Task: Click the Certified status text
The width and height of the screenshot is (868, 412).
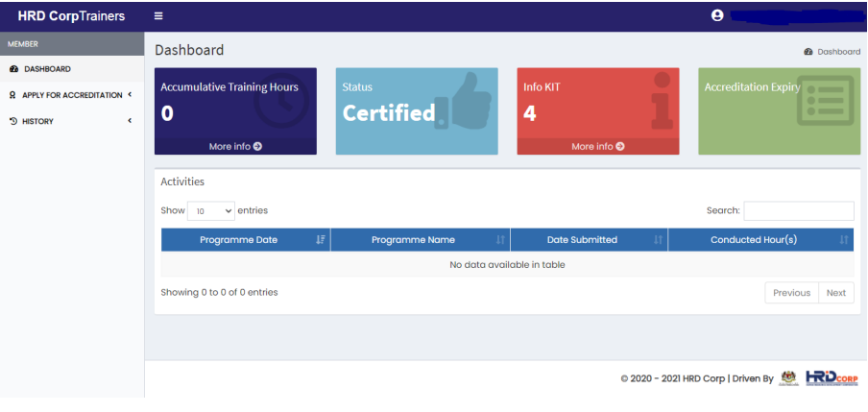Action: tap(389, 113)
